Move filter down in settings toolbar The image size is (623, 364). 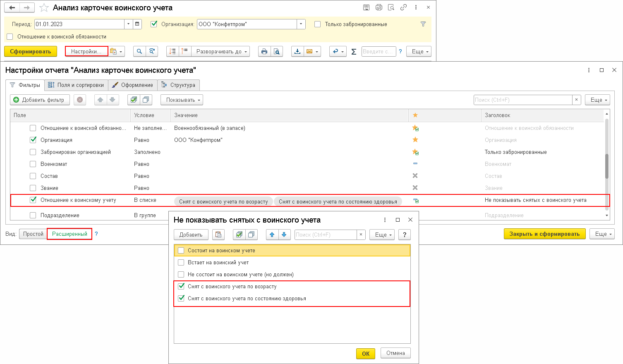(113, 100)
